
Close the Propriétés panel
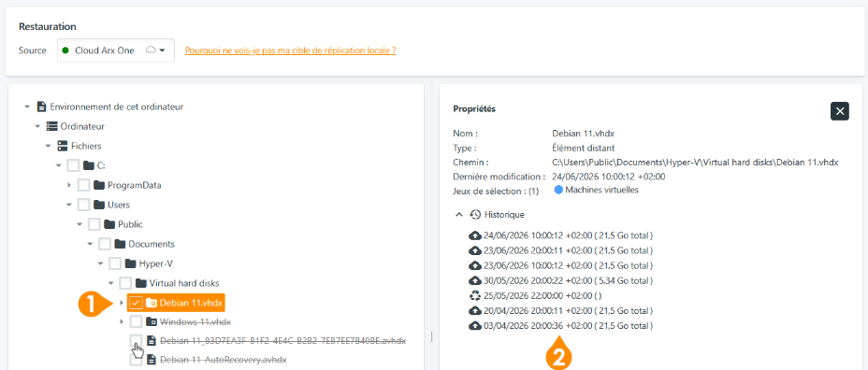(x=840, y=111)
